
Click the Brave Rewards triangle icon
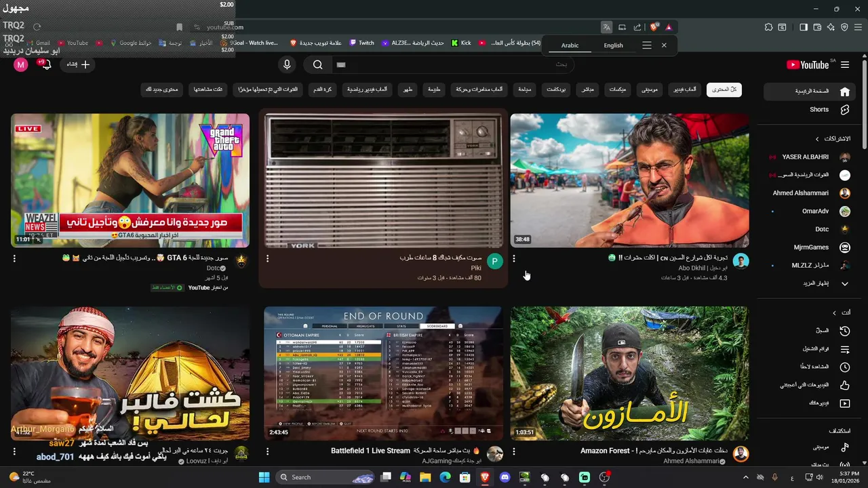coord(669,27)
